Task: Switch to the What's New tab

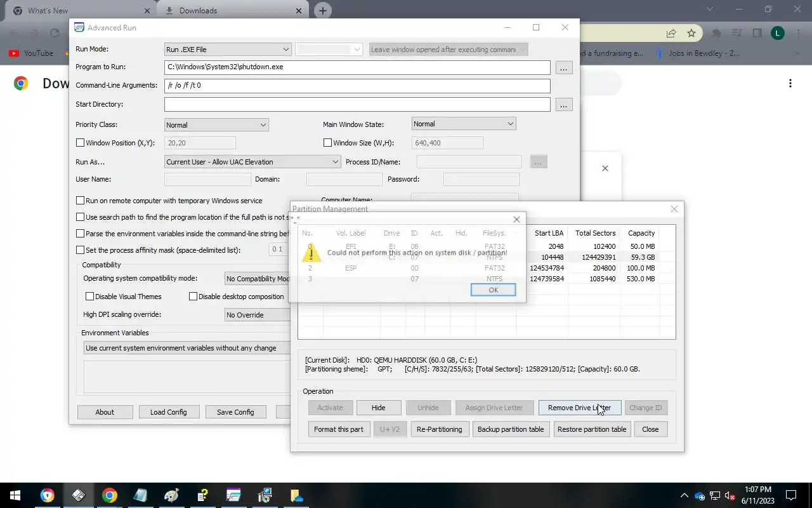Action: tap(79, 11)
